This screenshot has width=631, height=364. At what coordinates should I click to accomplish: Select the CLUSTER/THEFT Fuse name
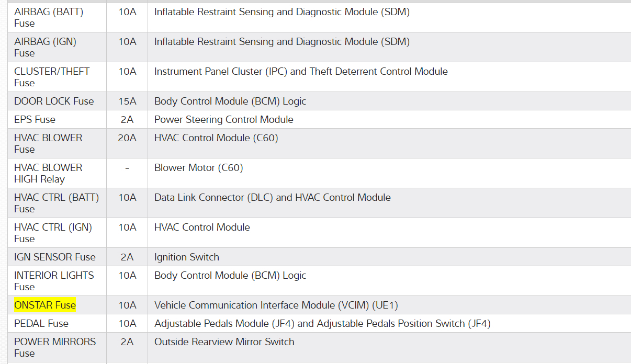pyautogui.click(x=52, y=77)
